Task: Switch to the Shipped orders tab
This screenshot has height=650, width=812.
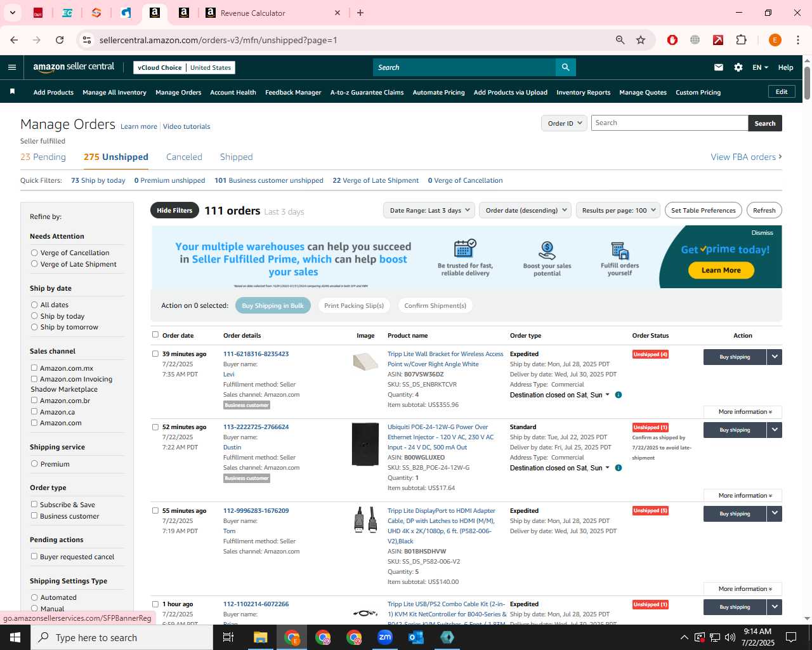Action: tap(237, 157)
